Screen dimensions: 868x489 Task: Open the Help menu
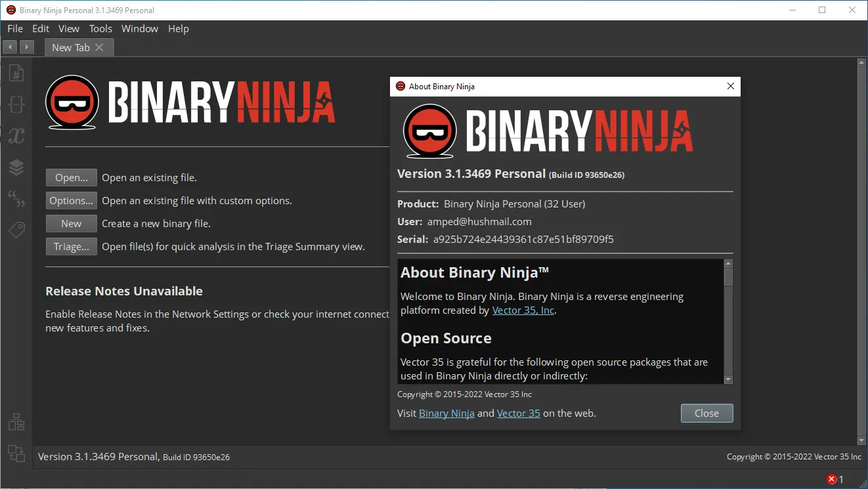tap(179, 28)
